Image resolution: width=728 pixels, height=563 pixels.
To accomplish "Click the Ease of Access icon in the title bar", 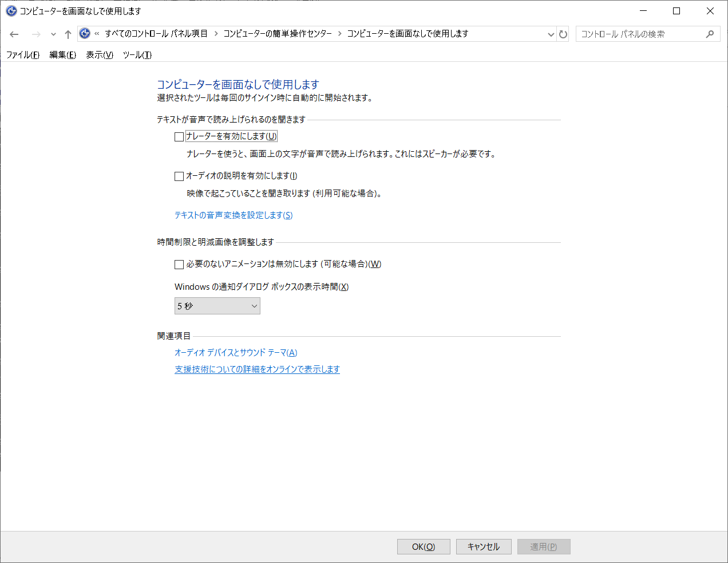I will coord(11,11).
